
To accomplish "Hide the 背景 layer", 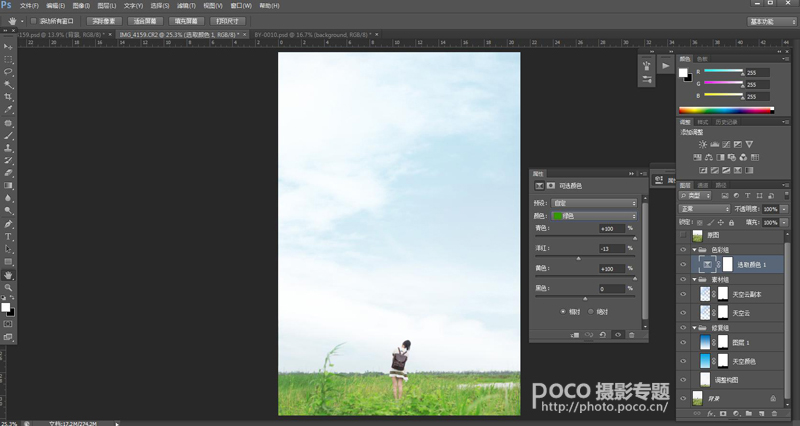I will [683, 398].
